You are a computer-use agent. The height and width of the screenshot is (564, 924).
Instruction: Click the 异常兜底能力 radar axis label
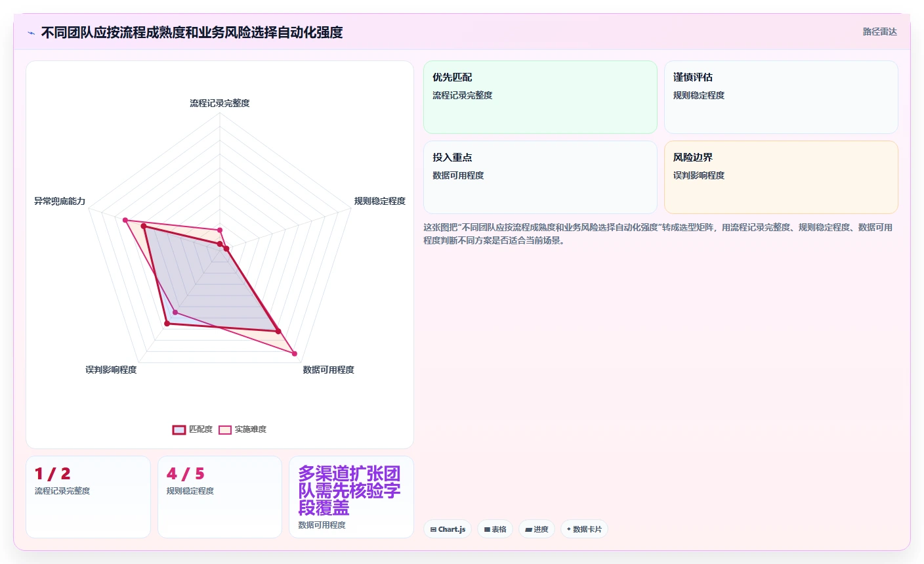point(60,201)
